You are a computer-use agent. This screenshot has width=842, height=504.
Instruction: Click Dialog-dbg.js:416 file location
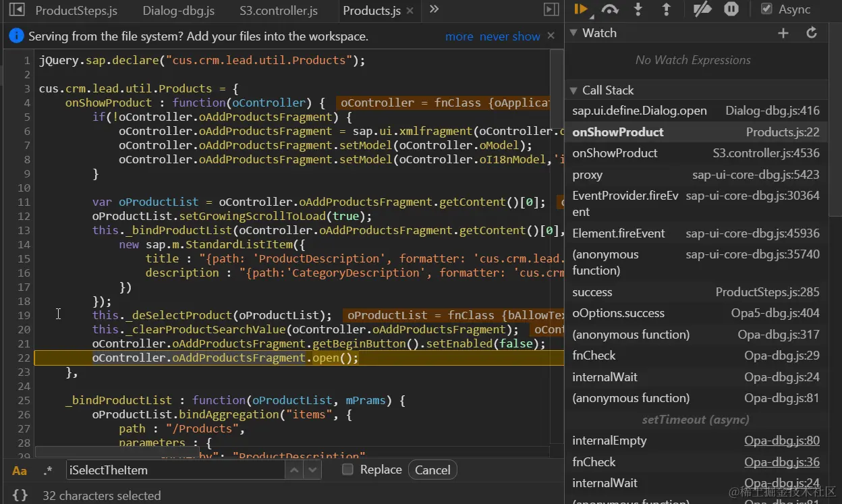pos(773,111)
